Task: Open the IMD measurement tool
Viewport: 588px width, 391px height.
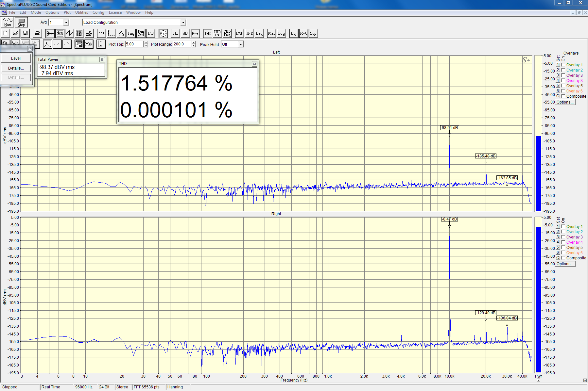Action: click(239, 33)
